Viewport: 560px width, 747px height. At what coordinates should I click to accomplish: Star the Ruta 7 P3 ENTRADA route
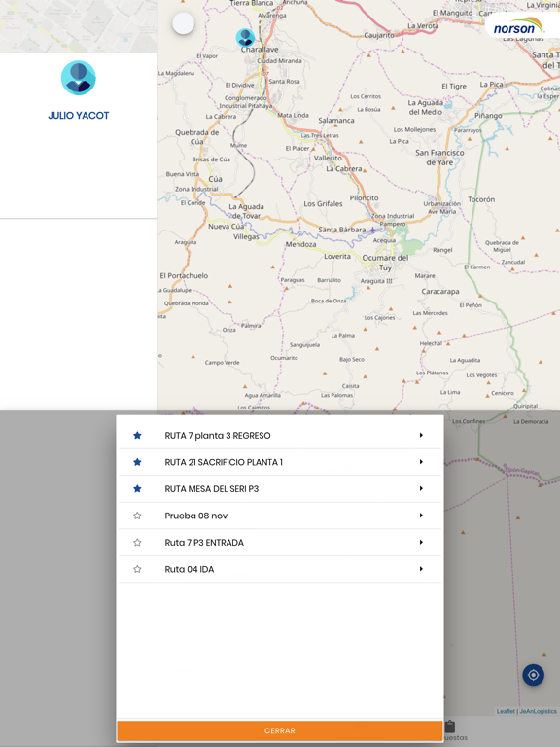[x=137, y=542]
